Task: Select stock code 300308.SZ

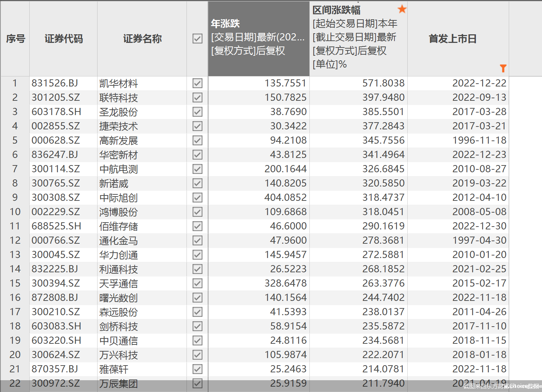Action: 56,197
